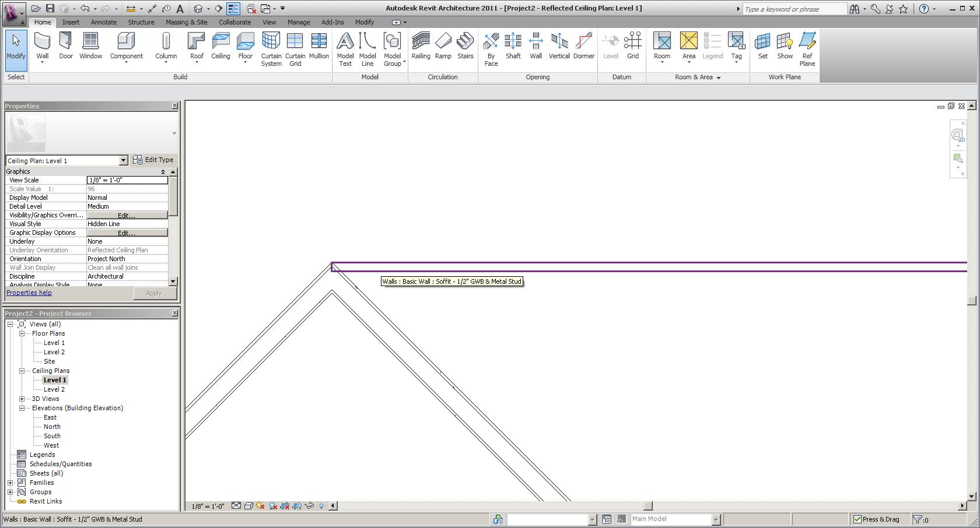Screen dimensions: 980x528
Task: Select the Shaft opening tool
Action: (x=513, y=46)
